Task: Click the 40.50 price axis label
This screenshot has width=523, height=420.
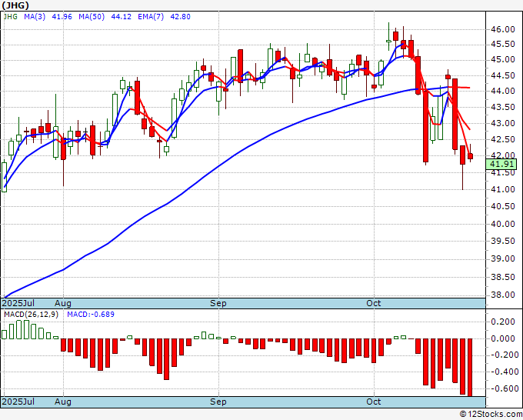Action: point(503,206)
